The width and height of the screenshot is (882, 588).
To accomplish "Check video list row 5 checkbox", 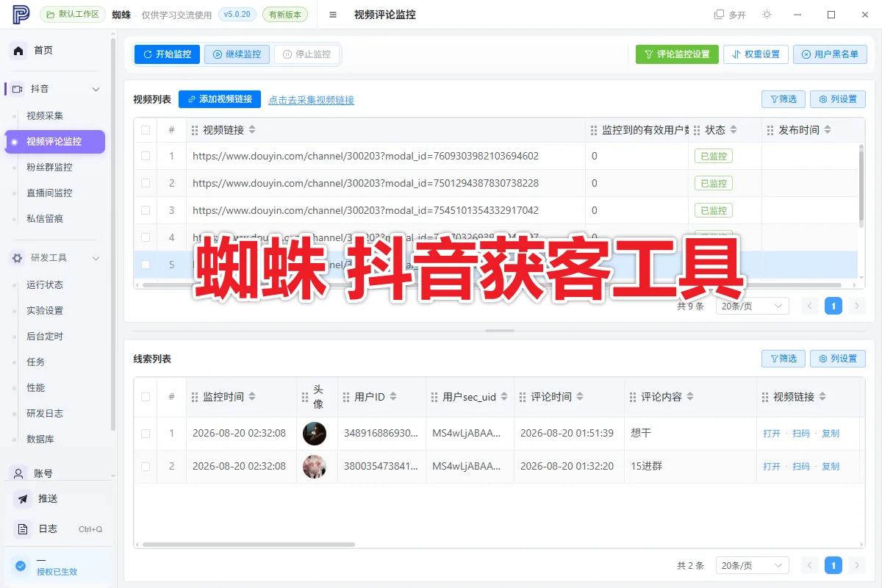I will click(146, 265).
